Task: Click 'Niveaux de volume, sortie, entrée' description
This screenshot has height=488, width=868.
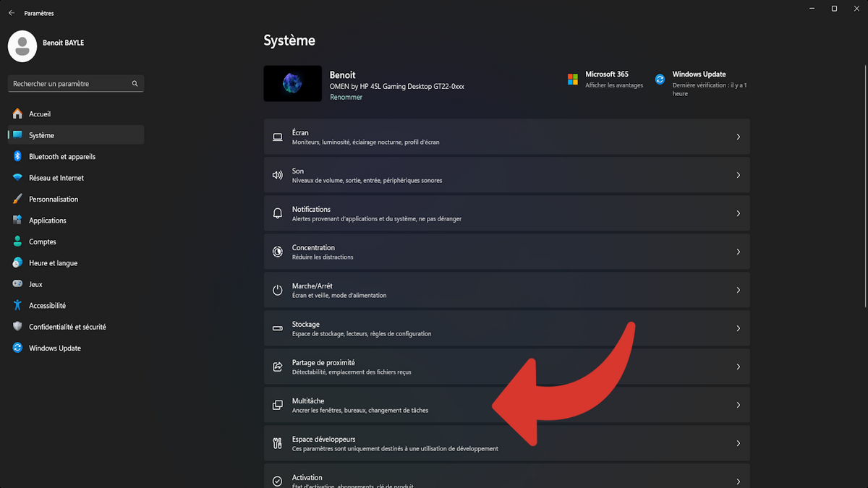Action: (x=367, y=181)
